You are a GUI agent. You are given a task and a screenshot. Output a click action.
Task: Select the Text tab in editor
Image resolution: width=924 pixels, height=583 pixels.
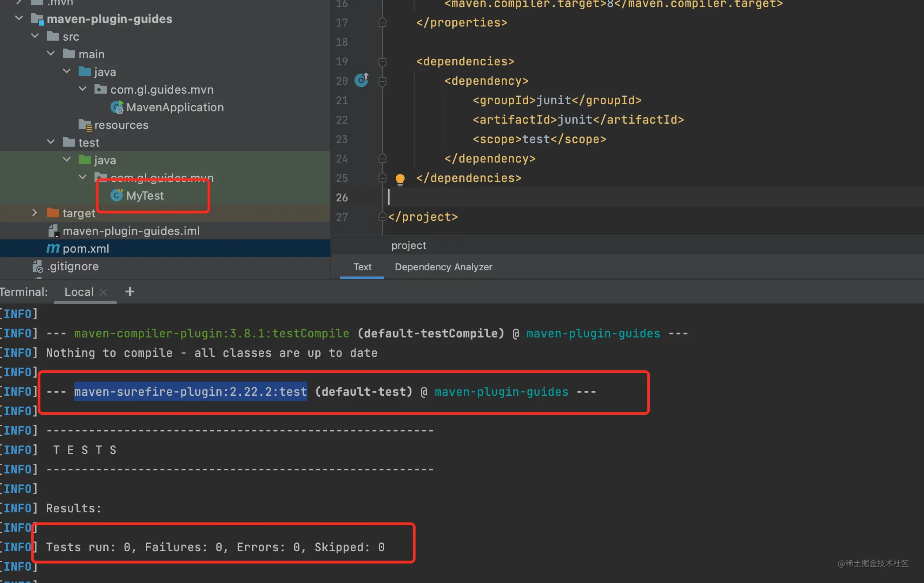(363, 267)
